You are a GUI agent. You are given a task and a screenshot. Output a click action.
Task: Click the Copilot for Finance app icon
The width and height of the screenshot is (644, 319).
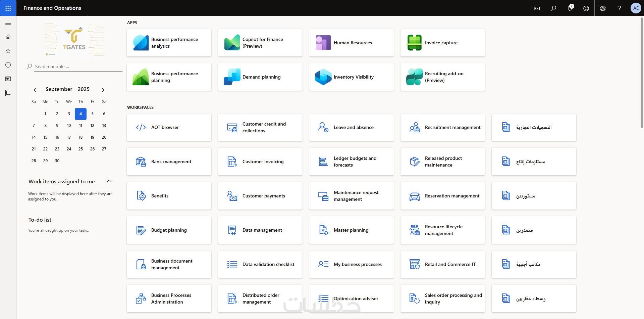232,43
